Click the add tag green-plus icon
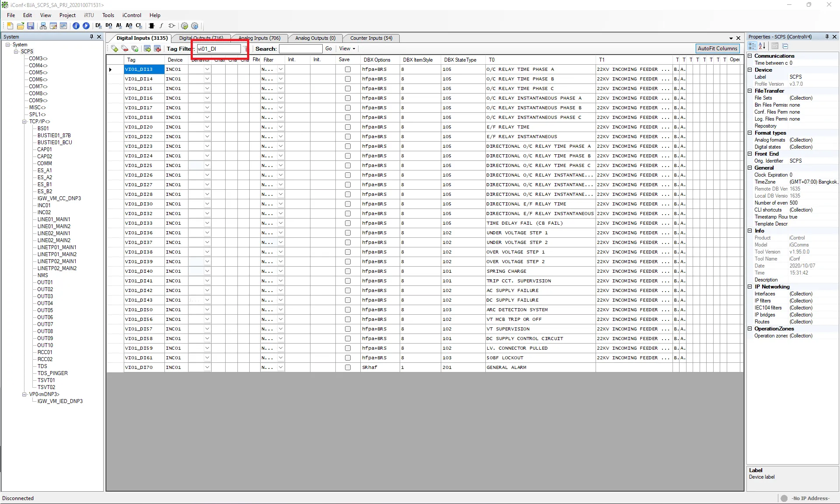Image resolution: width=840 pixels, height=504 pixels. pyautogui.click(x=115, y=49)
